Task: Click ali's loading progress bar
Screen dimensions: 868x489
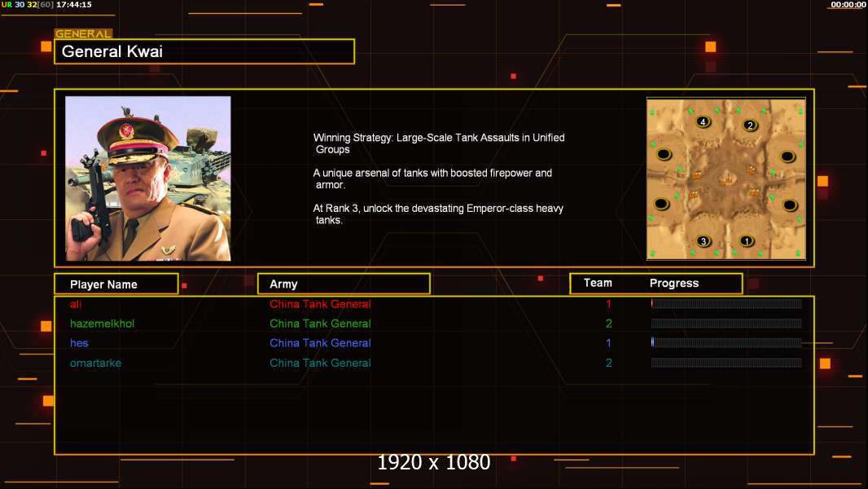Action: [726, 303]
